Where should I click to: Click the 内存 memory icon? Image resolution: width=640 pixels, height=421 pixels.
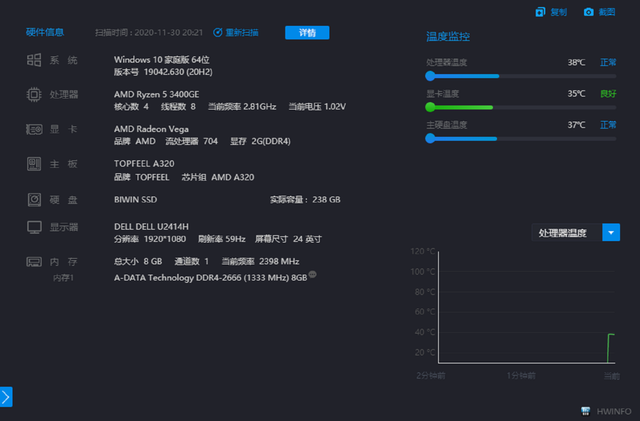click(x=34, y=262)
